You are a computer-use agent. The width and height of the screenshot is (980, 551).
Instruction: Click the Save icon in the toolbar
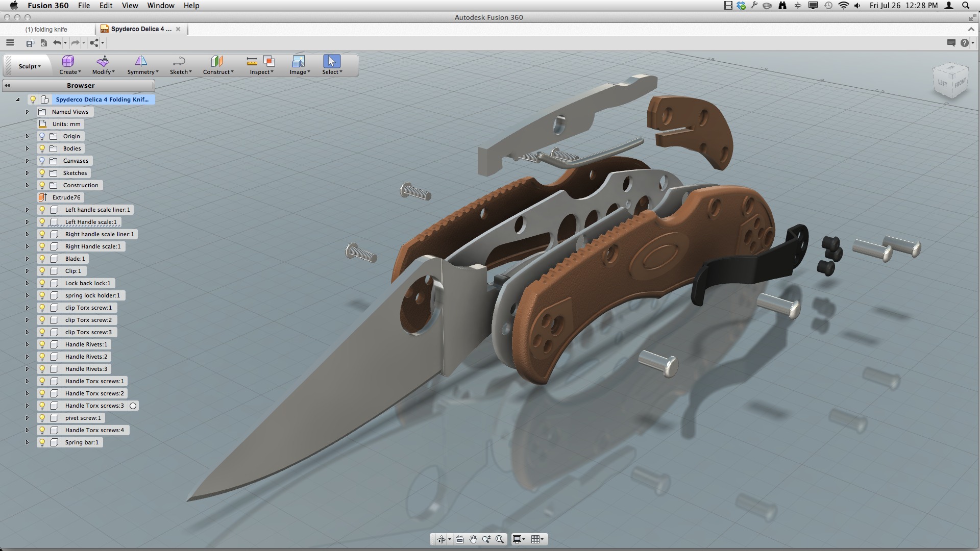coord(29,43)
